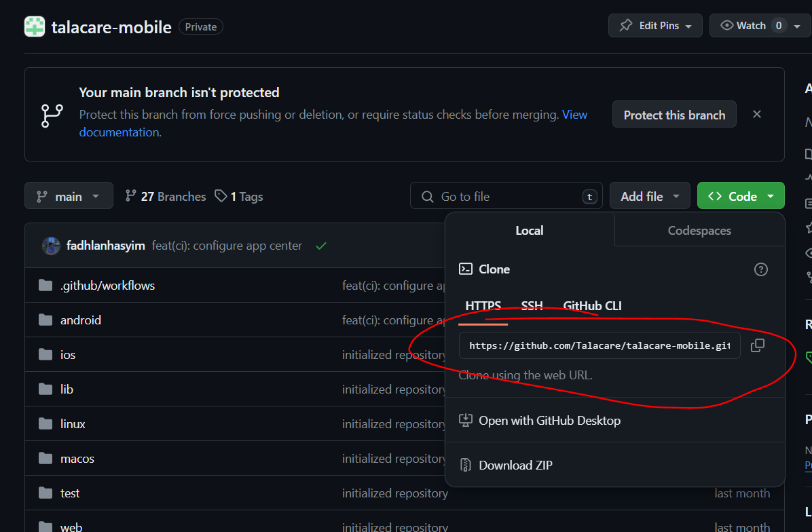The image size is (812, 532).
Task: Open the main branch selector
Action: click(x=68, y=195)
